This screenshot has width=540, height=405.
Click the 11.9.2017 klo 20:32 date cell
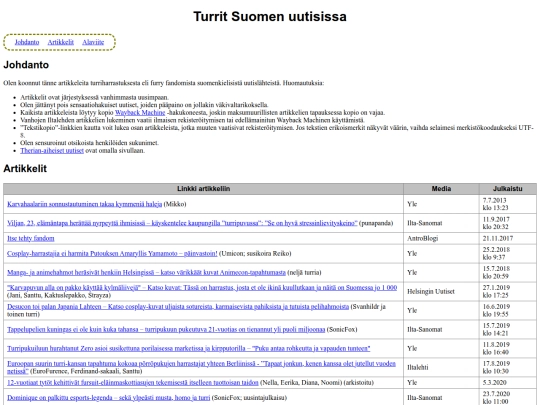(508, 223)
